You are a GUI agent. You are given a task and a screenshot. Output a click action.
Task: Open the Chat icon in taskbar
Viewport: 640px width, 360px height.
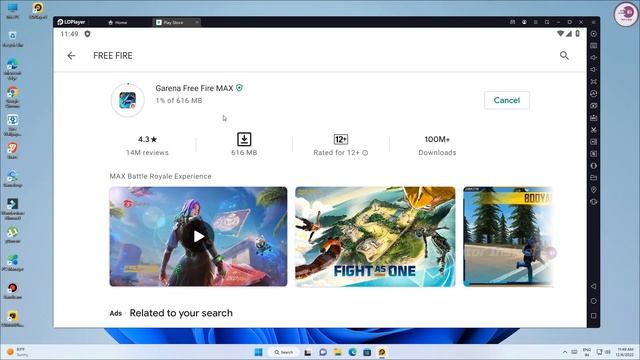coord(323,352)
